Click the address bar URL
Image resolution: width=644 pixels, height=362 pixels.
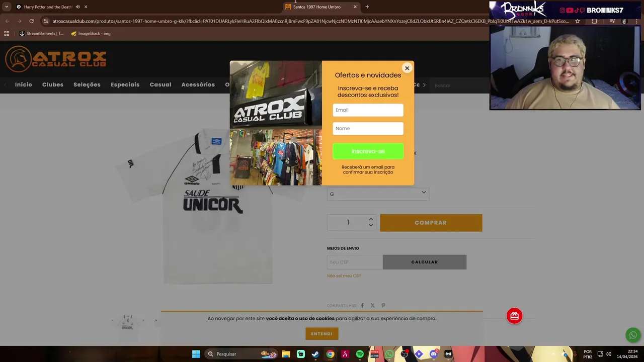pyautogui.click(x=310, y=21)
